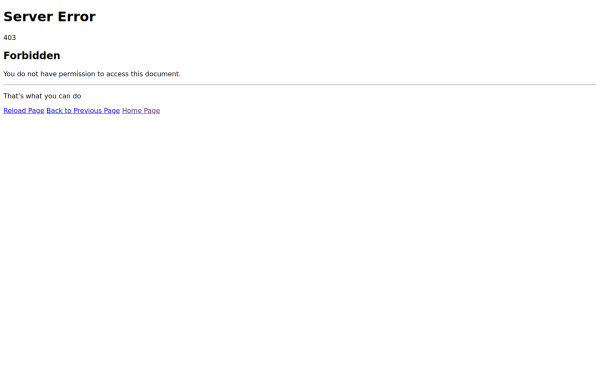Click the permission denied message sentence
The width and height of the screenshot is (600, 375).
[x=92, y=74]
